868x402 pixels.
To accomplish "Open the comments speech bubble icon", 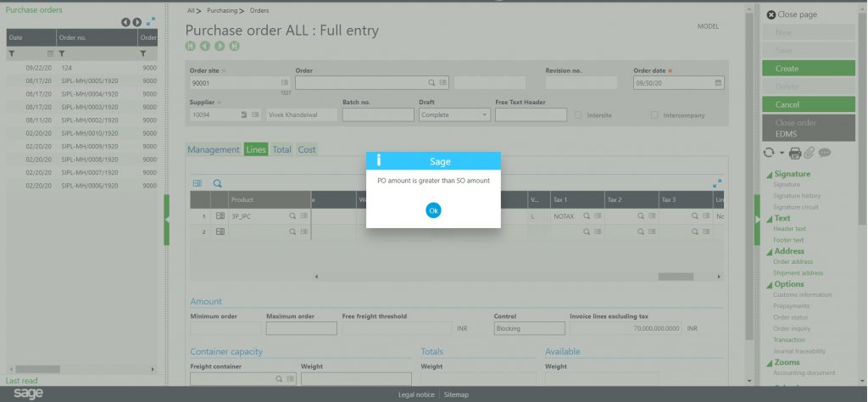I will click(825, 153).
